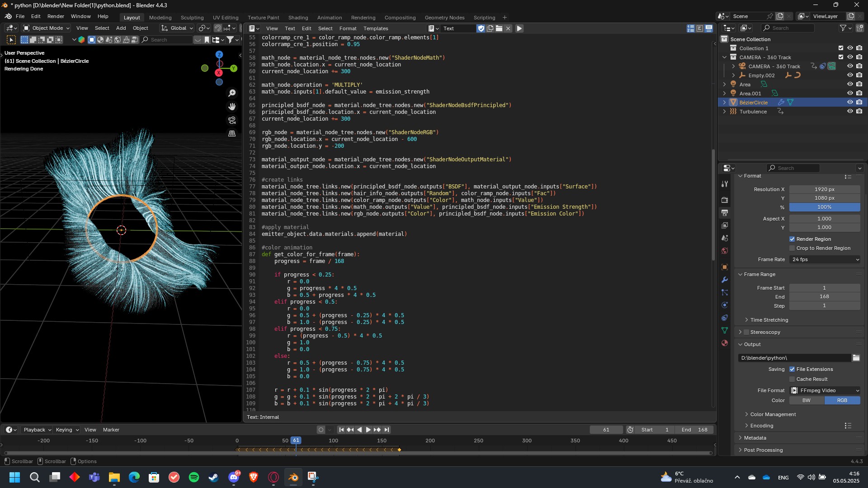868x488 pixels.
Task: Enable Stereoscopy checkbox
Action: click(x=746, y=332)
